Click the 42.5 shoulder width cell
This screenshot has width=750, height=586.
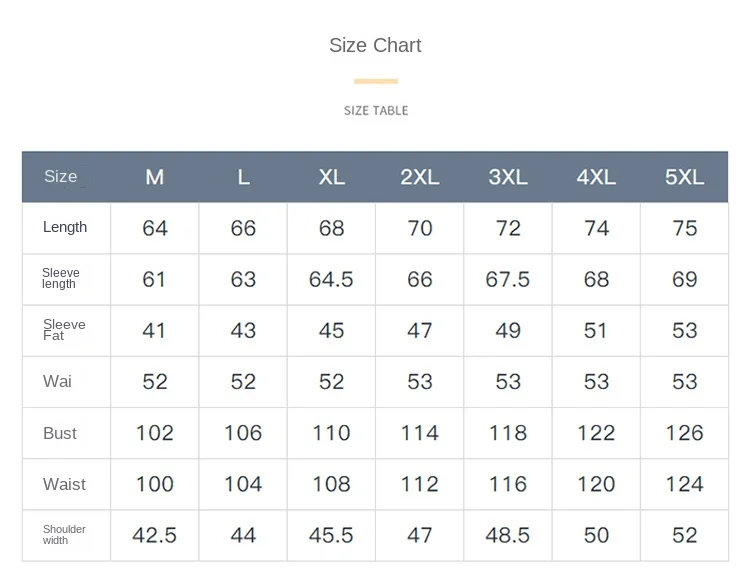[x=155, y=535]
